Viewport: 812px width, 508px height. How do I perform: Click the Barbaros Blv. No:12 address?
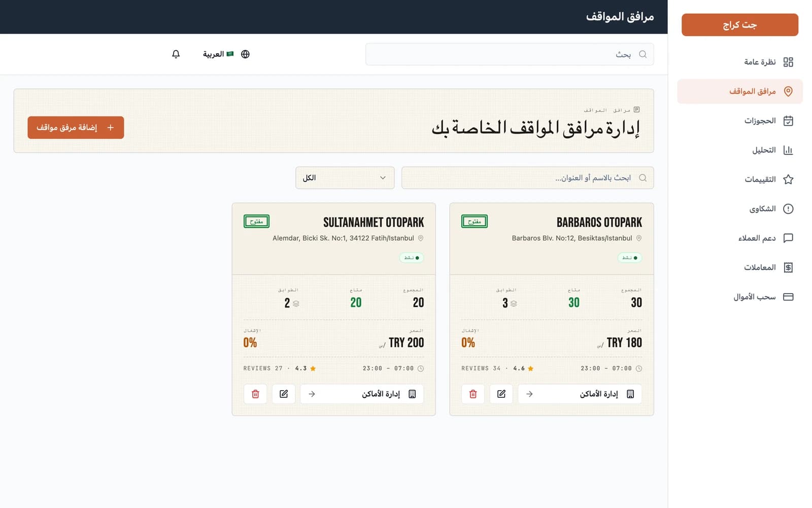pos(572,238)
